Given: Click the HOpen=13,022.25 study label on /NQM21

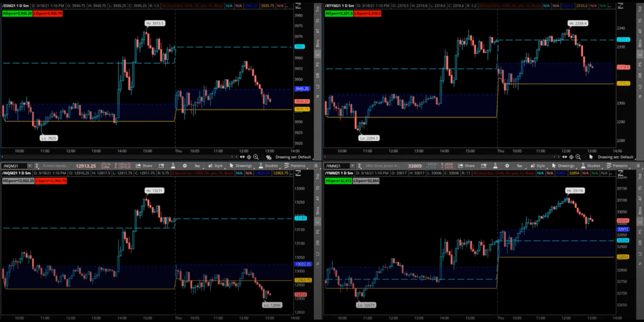Looking at the screenshot, I should [x=18, y=181].
